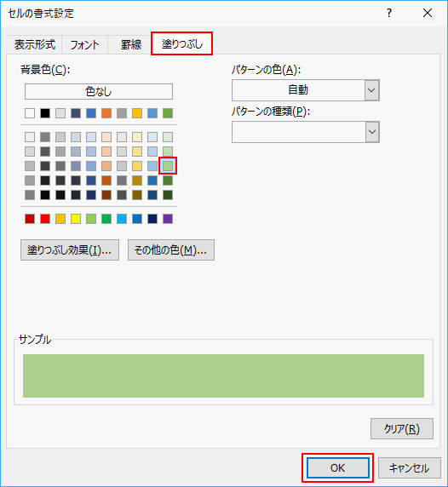The image size is (448, 487).
Task: Pick the selected light green swatch
Action: pos(168,166)
